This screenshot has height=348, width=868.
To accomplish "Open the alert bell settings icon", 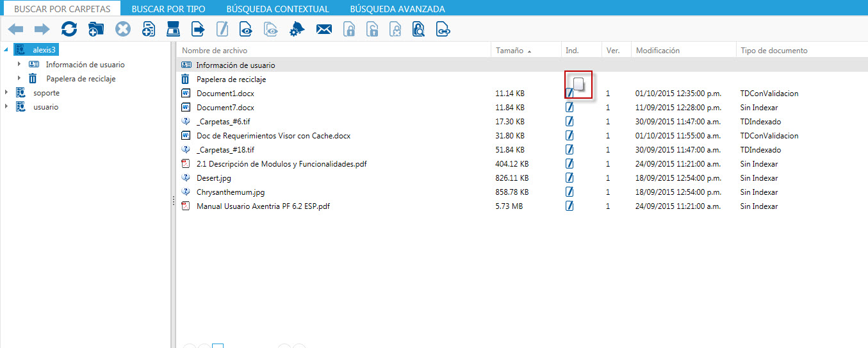I will 297,29.
